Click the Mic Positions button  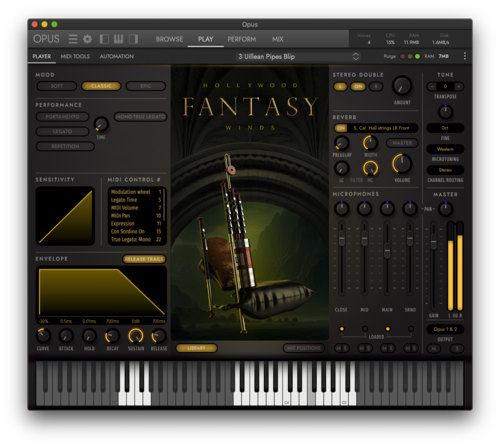(x=303, y=348)
